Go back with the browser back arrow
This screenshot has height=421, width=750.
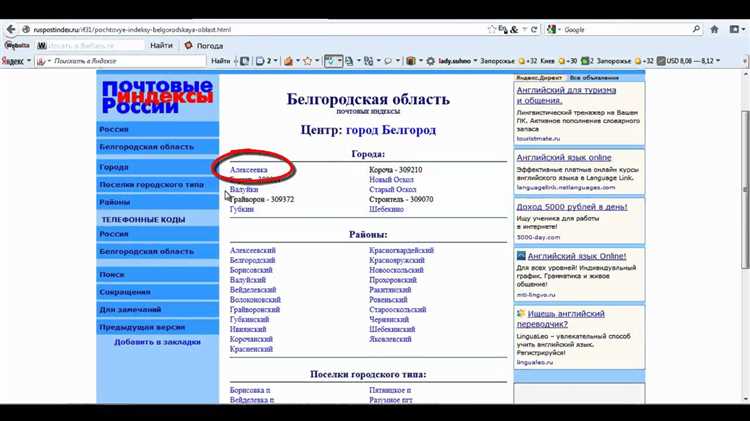pyautogui.click(x=11, y=29)
